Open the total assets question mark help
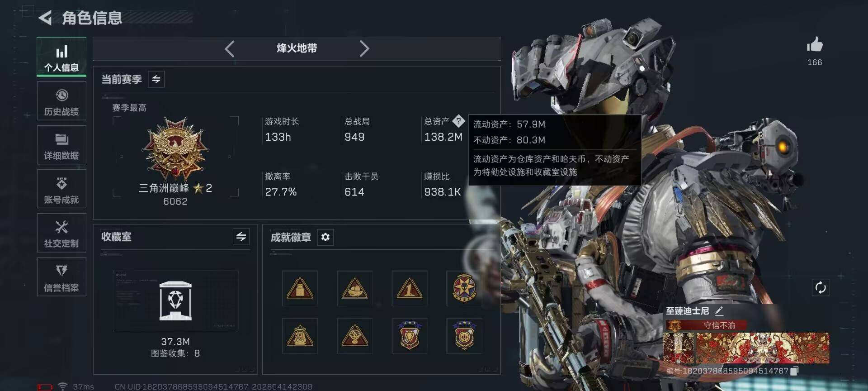The image size is (868, 391). pos(458,121)
